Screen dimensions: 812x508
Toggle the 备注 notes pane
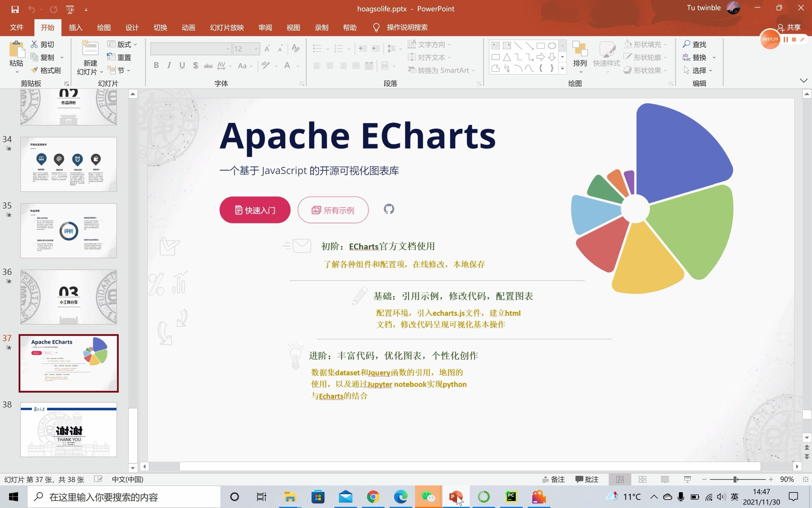554,480
